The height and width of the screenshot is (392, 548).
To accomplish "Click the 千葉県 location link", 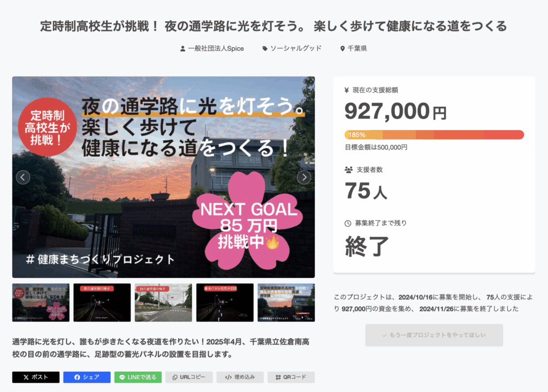I will [353, 49].
